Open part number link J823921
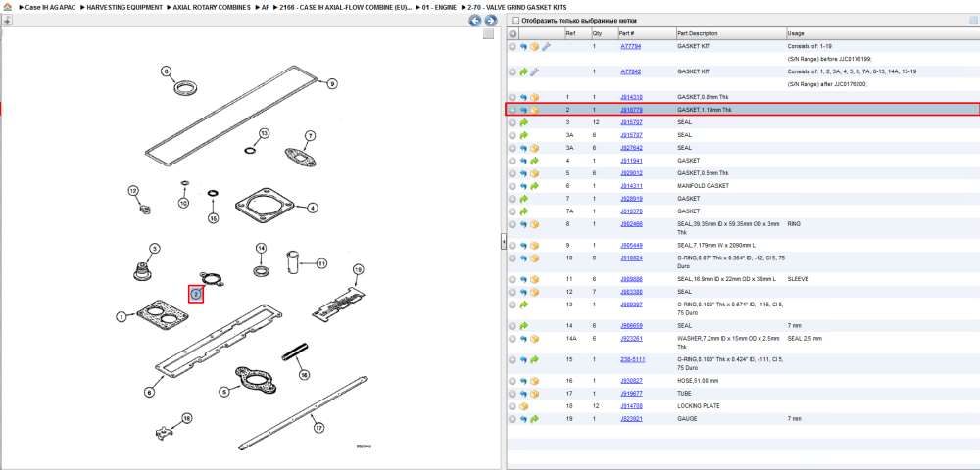 631,419
